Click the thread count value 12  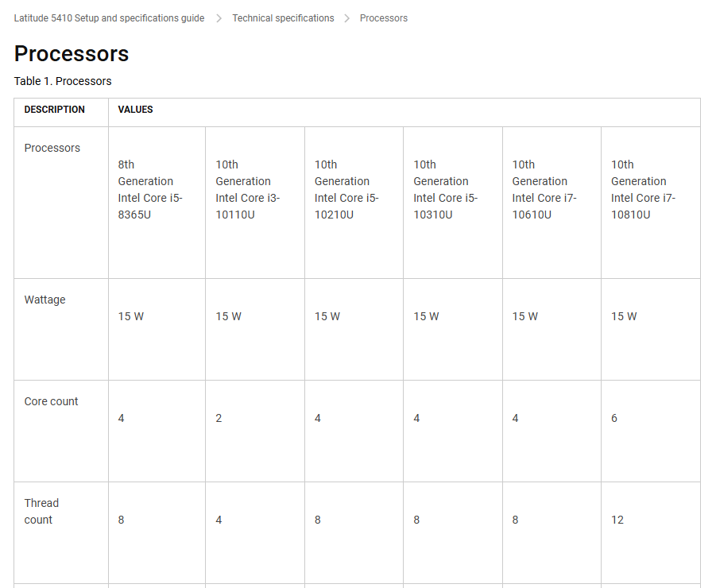coord(617,520)
